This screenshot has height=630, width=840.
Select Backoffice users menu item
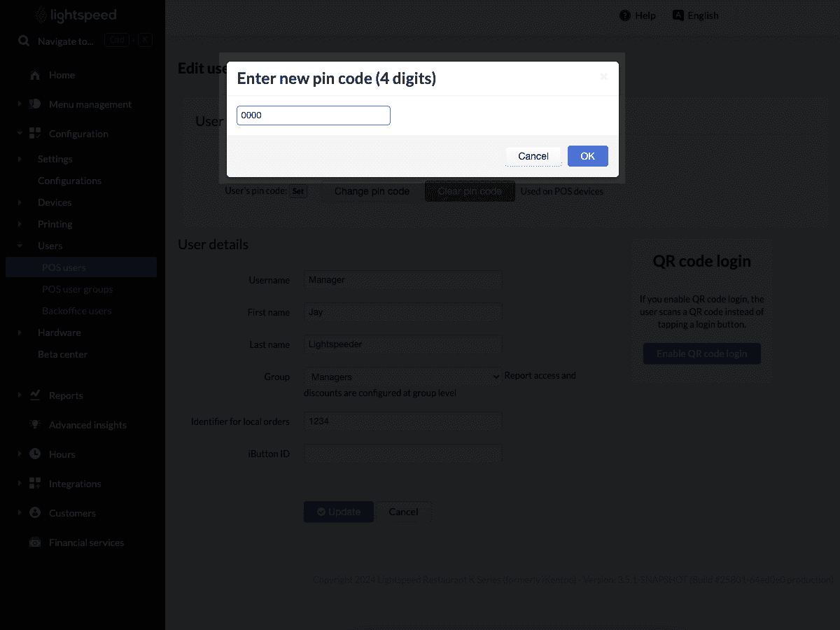tap(76, 311)
